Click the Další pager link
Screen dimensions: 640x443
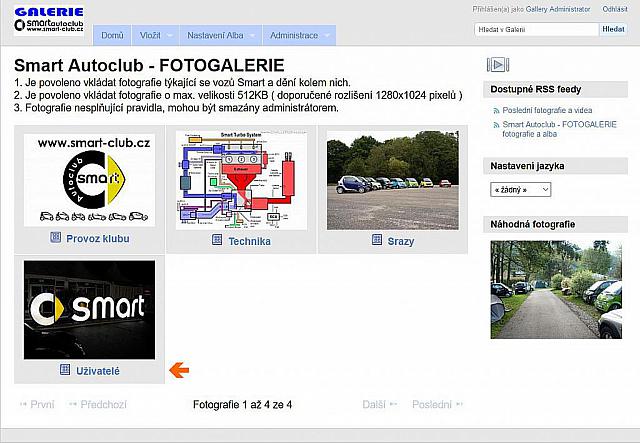coord(380,405)
